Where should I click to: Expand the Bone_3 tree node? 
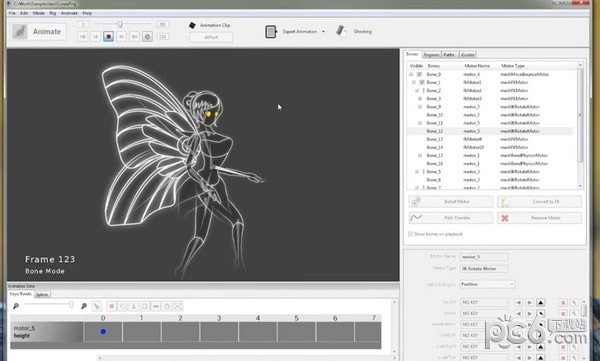420,98
